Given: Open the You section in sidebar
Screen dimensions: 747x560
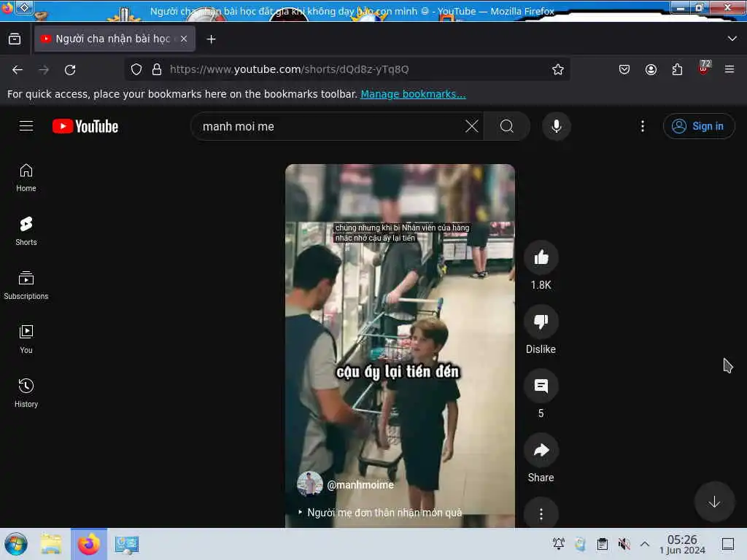Looking at the screenshot, I should pos(26,339).
